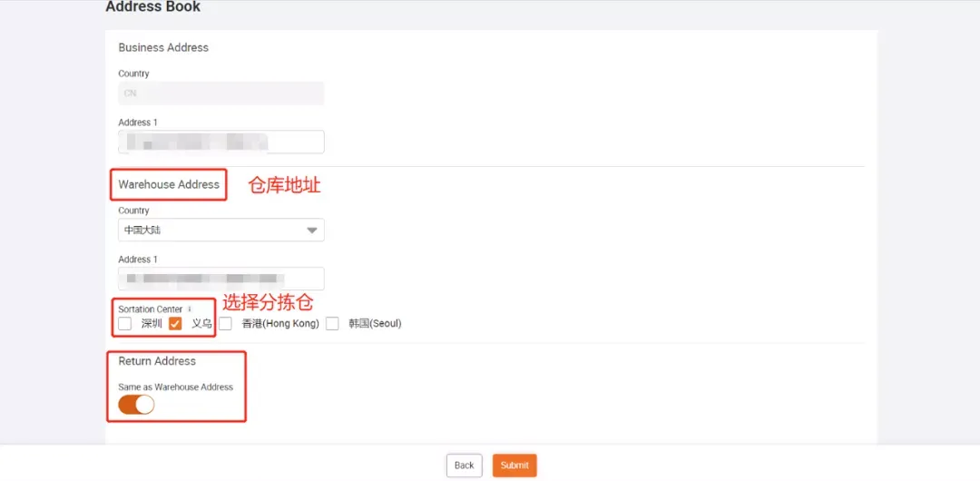
Task: Click the disabled CN country field
Action: (220, 93)
